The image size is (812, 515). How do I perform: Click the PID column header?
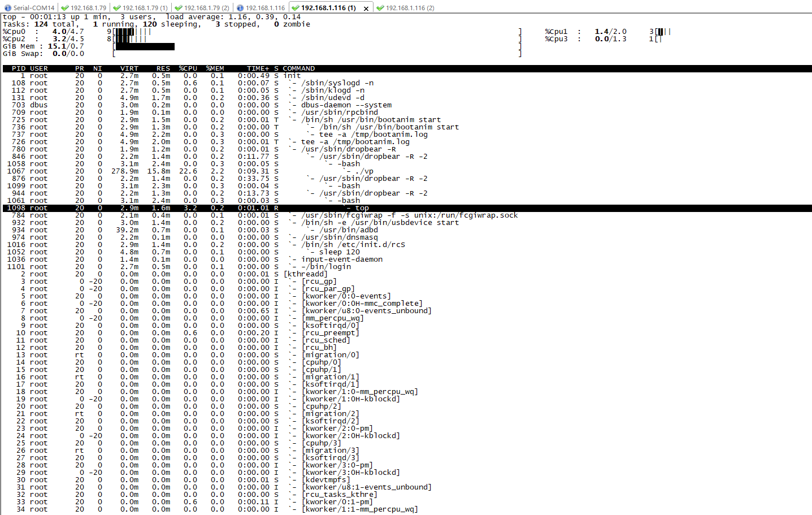tap(19, 68)
